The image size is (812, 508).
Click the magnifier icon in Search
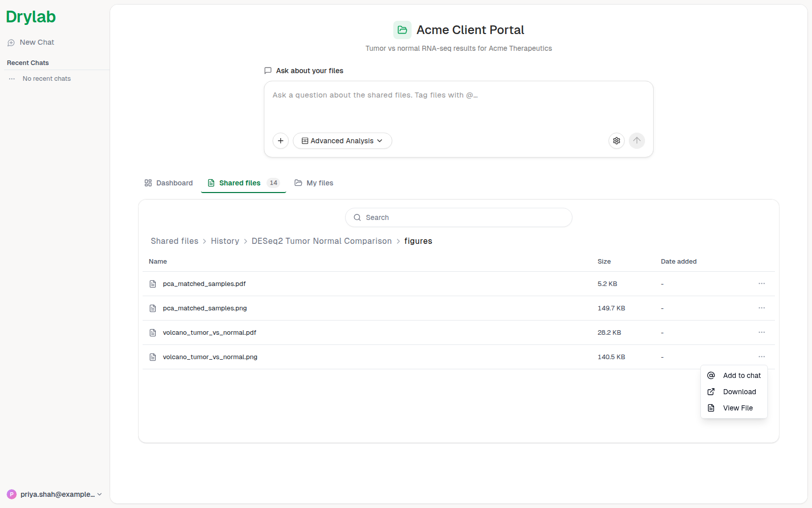[357, 217]
